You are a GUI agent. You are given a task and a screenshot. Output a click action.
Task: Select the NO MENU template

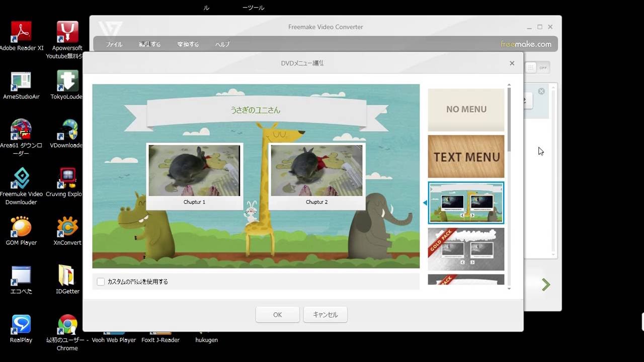[x=466, y=110]
